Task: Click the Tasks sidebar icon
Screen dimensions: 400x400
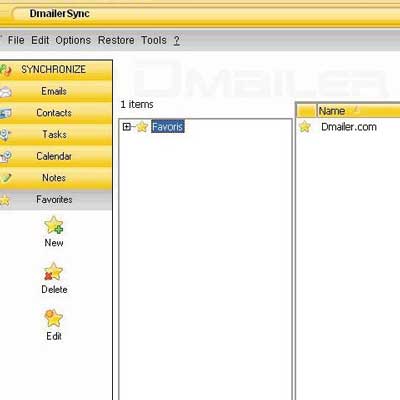Action: (x=5, y=134)
